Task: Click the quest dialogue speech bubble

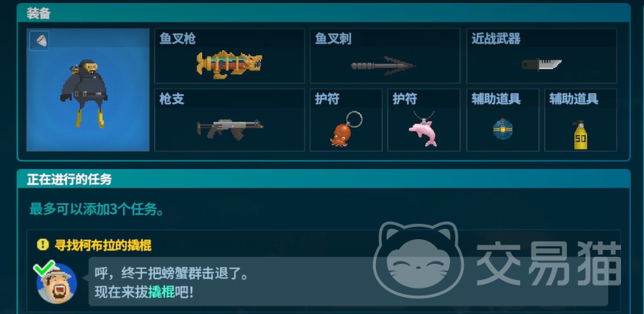Action: [348, 282]
